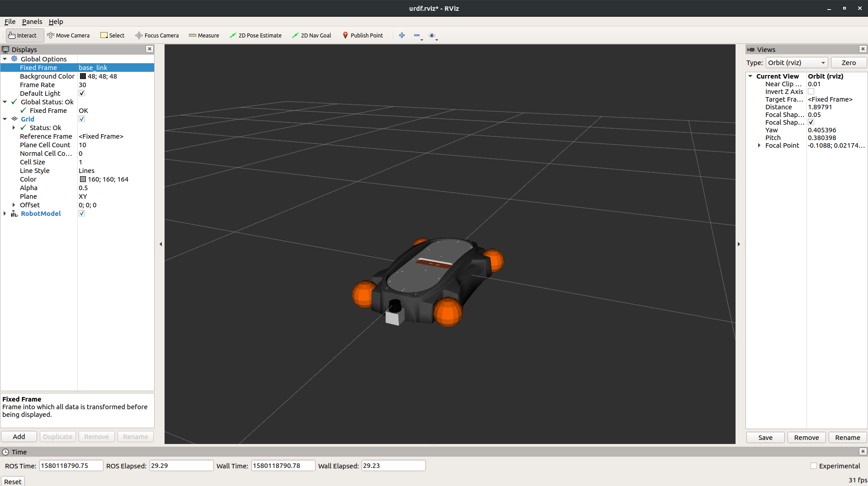Image resolution: width=868 pixels, height=486 pixels.
Task: Click the Grid display icon
Action: pos(14,119)
